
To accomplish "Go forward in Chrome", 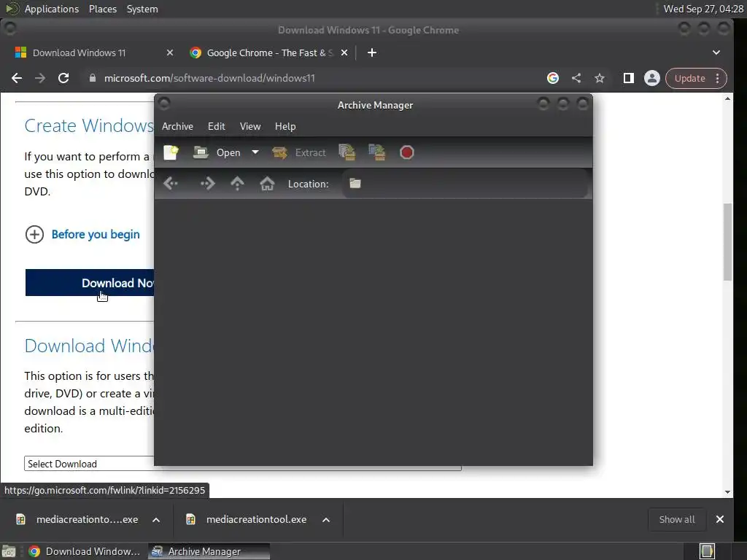I will [40, 78].
